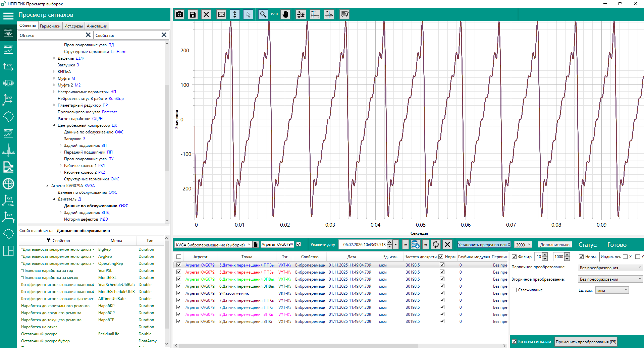644x348 pixels.
Task: Expand the Задний подшипник ЗП tree node
Action: (60, 146)
